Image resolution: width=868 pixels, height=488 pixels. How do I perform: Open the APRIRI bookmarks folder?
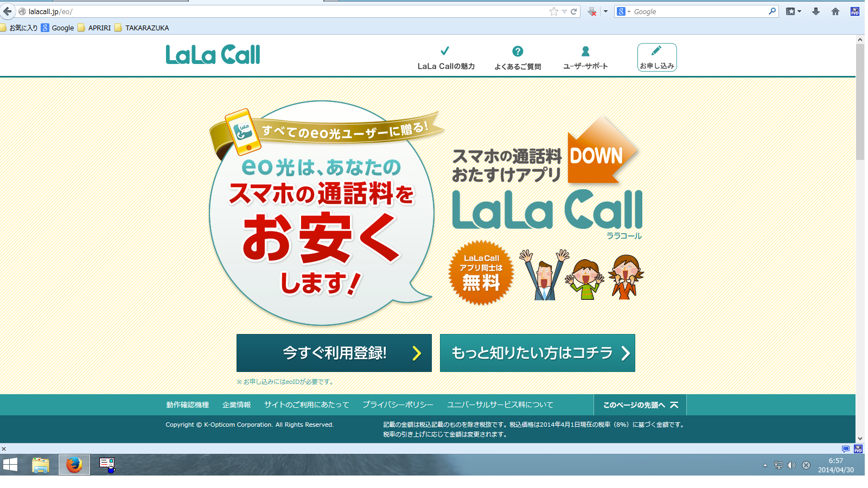click(94, 28)
